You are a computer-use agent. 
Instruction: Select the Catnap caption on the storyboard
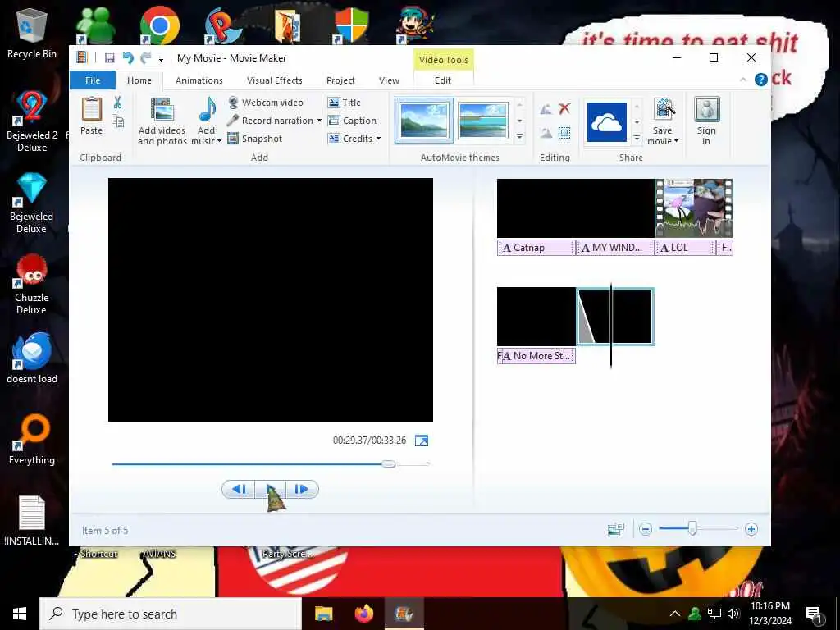[536, 248]
